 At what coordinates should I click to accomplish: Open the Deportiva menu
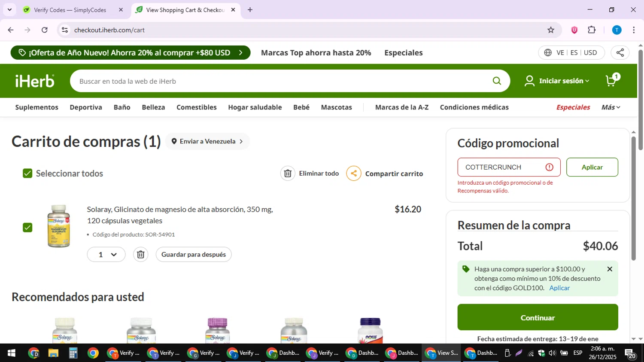[x=86, y=107]
